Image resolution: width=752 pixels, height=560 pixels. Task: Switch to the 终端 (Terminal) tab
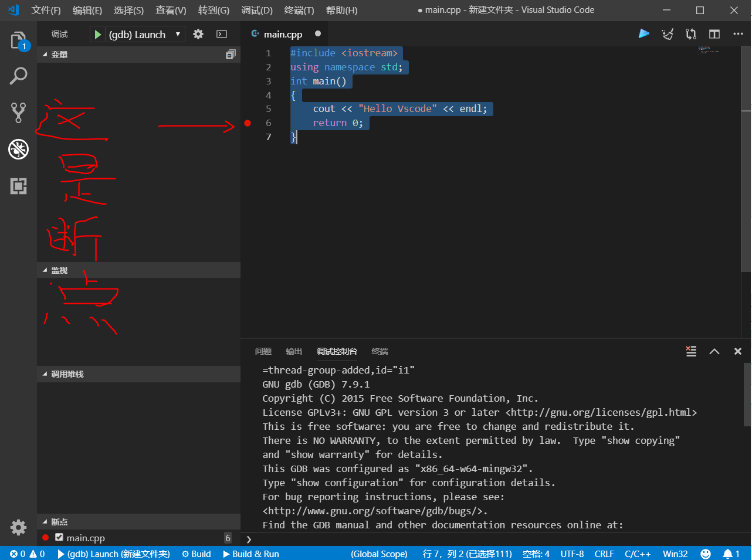(x=379, y=351)
